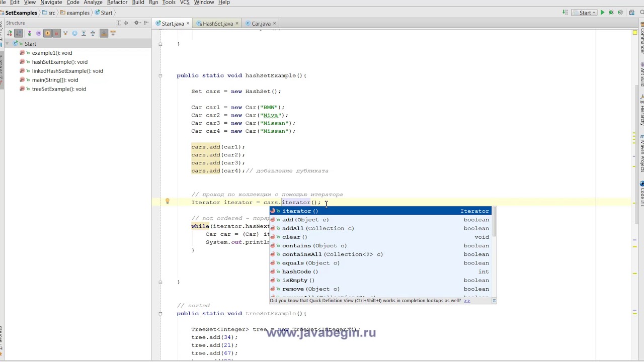Image resolution: width=644 pixels, height=362 pixels.
Task: Click the >> link in completion tip
Action: [467, 301]
